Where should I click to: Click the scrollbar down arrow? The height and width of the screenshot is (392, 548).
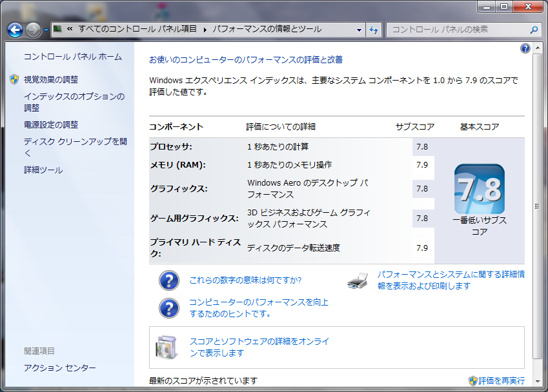point(537,382)
